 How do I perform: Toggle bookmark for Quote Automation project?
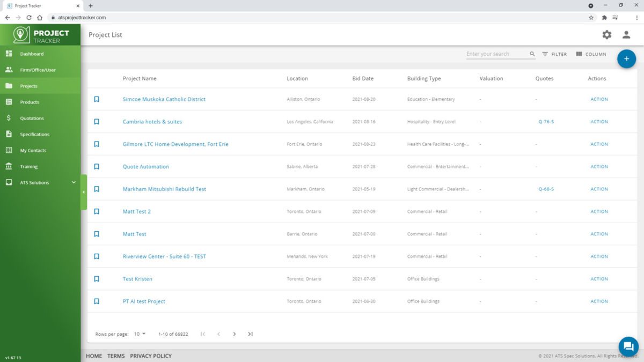coord(97,167)
